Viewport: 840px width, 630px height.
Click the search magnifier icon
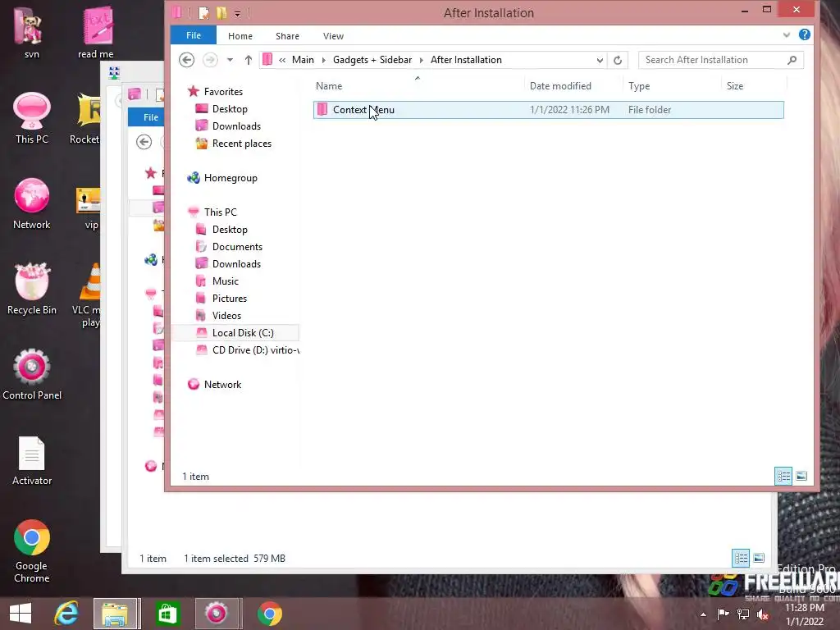coord(792,60)
